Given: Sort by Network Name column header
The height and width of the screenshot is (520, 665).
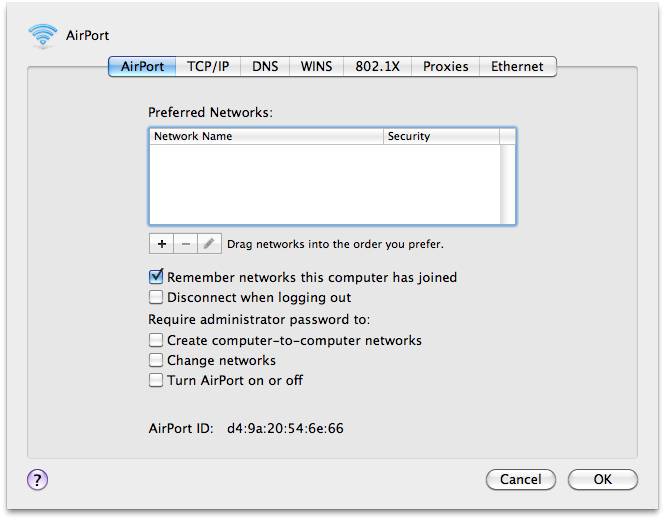Looking at the screenshot, I should 266,137.
